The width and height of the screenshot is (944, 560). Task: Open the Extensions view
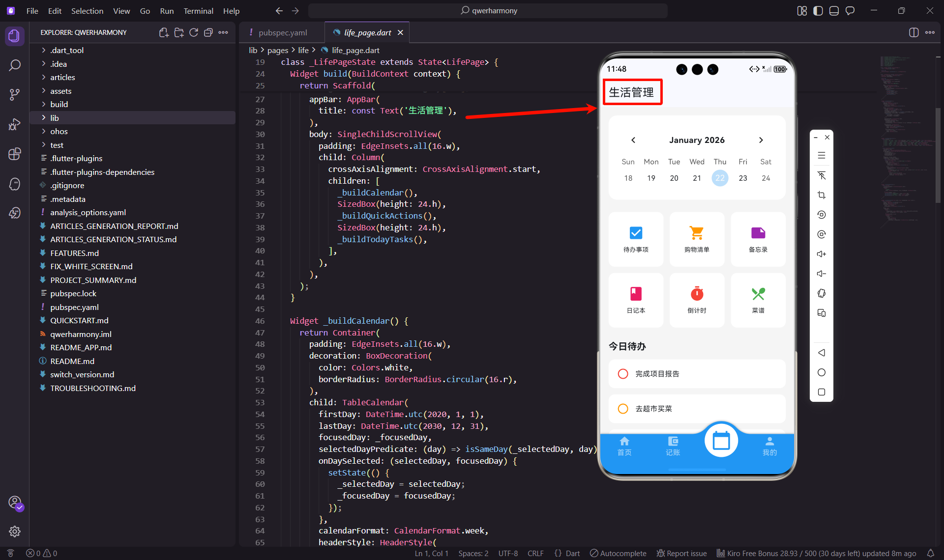coord(15,154)
